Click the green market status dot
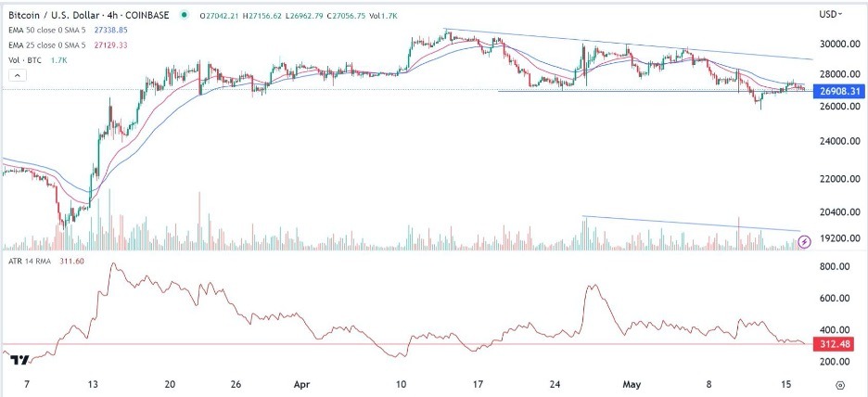This screenshot has height=397, width=868. (182, 15)
